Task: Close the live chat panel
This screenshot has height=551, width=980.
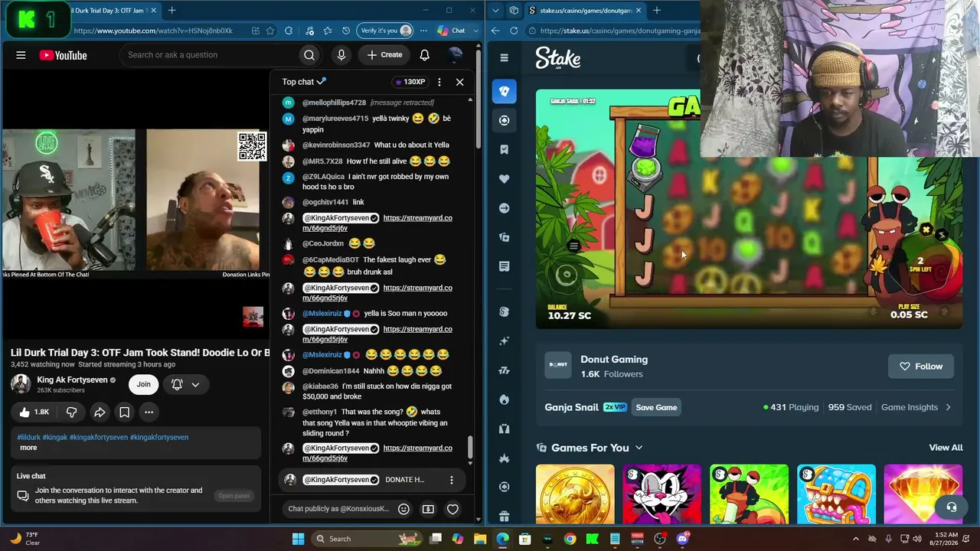Action: [x=459, y=82]
